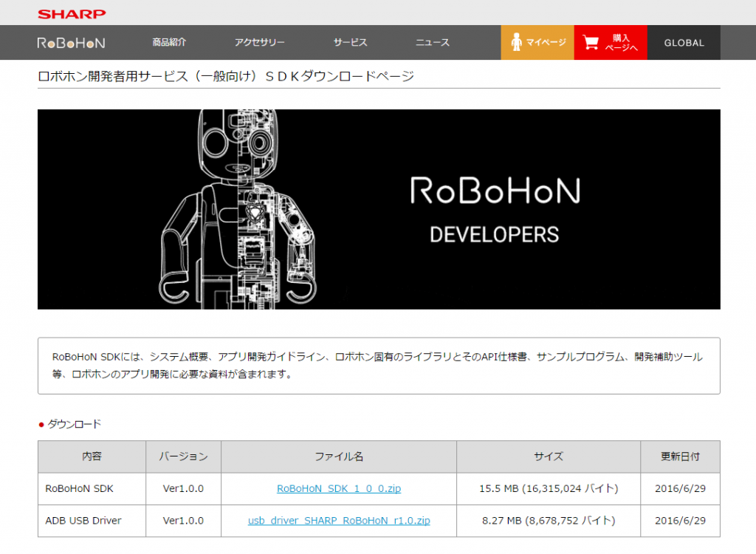Download RoBoHoN_SDK_1_0_0.zip
Screen dimensions: 756x554
coord(339,488)
